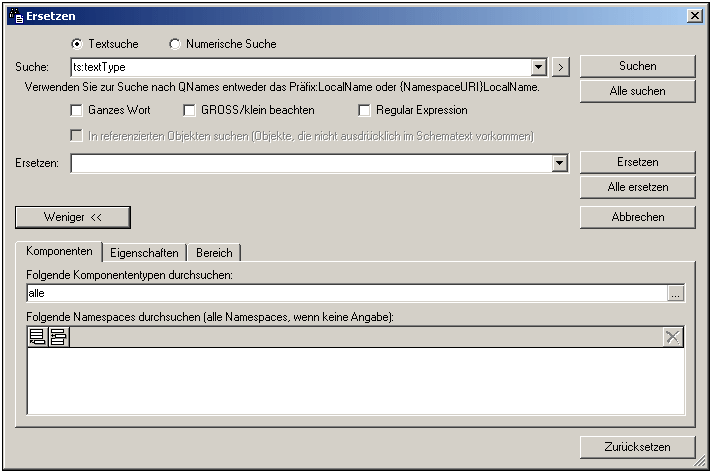Viewport: 712px width, 473px height.
Task: Click inside the empty namespaces list area
Action: [356, 381]
